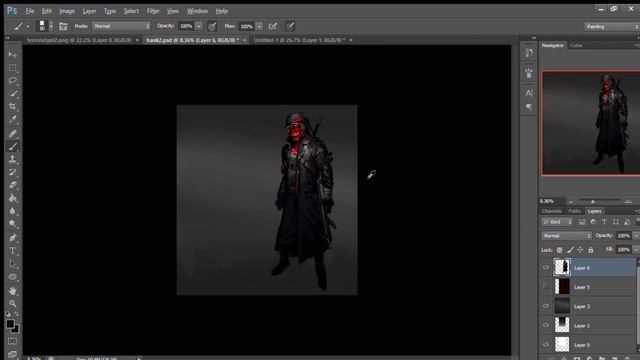Filter layers by pixel layers
The height and width of the screenshot is (360, 640).
coord(582,222)
